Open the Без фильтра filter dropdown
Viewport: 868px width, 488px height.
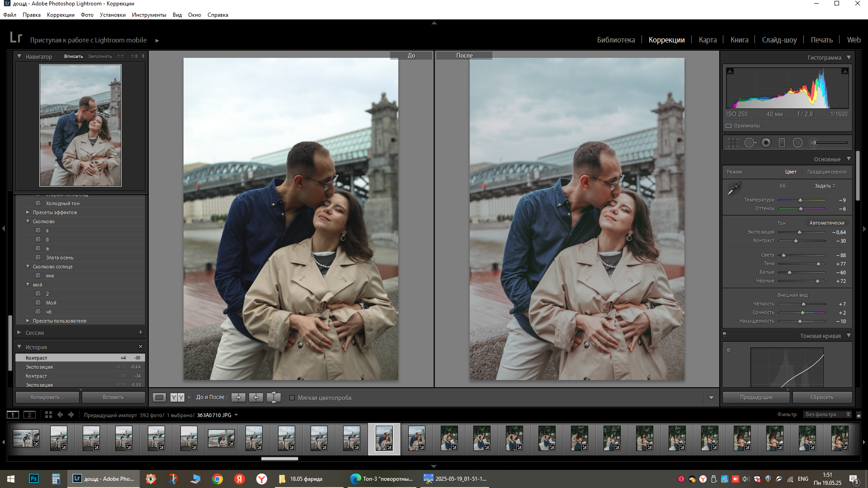827,414
